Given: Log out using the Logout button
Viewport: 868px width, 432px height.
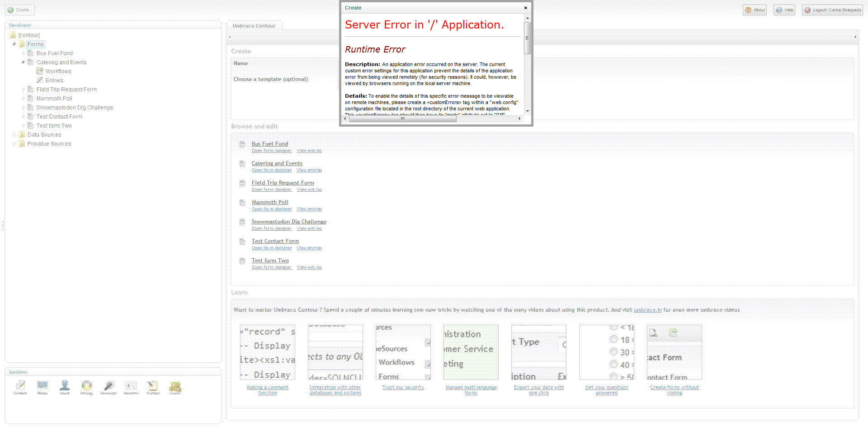Looking at the screenshot, I should pyautogui.click(x=833, y=10).
